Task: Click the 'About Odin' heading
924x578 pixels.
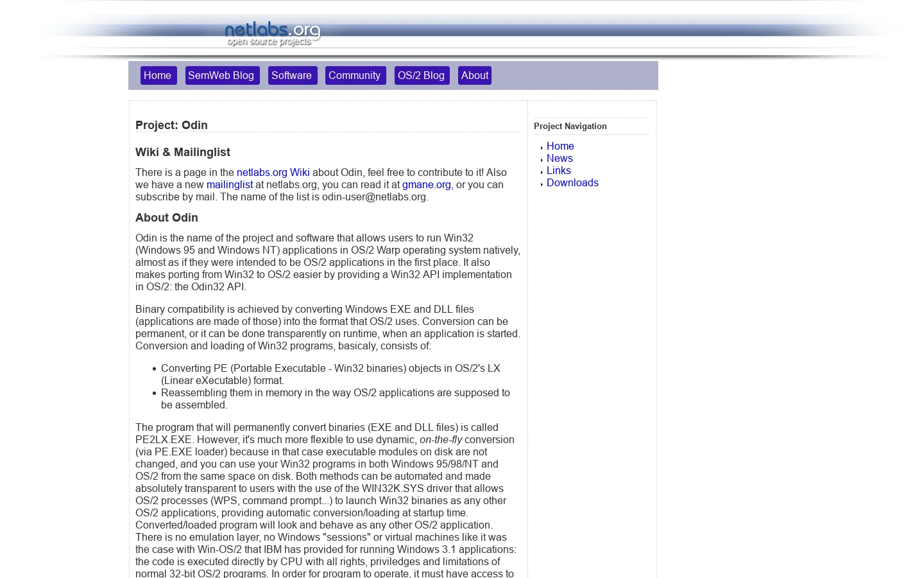Action: click(x=167, y=218)
